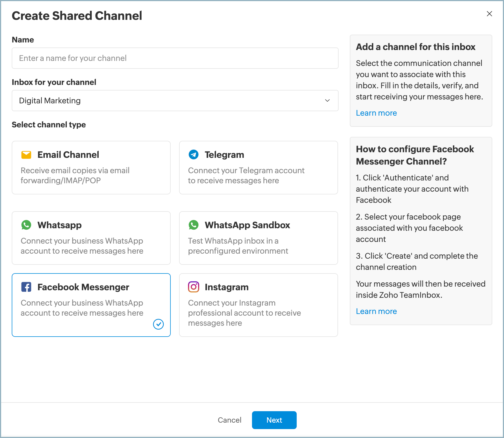Click the 'Inbox for your channel' label
Image resolution: width=504 pixels, height=438 pixels.
point(54,82)
